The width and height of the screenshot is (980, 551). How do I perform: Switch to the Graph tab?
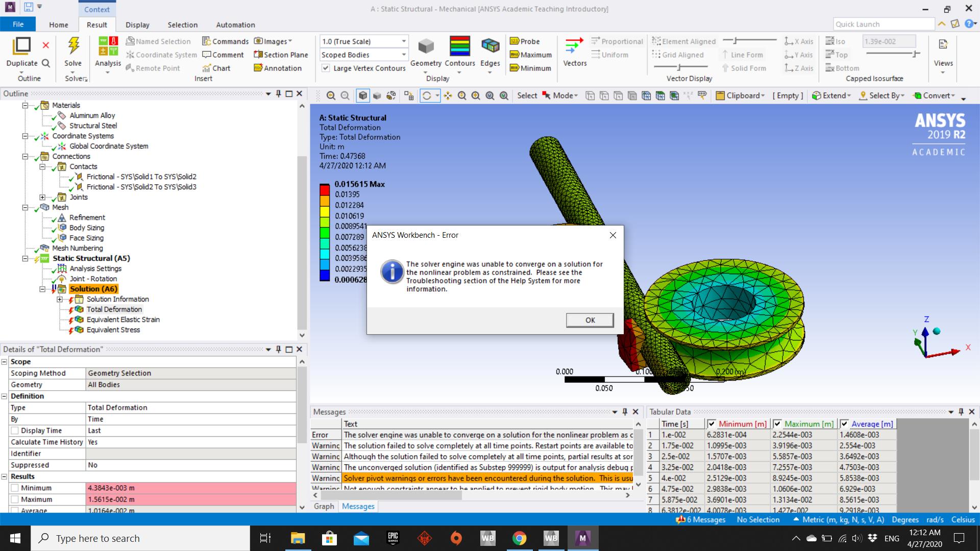tap(324, 506)
